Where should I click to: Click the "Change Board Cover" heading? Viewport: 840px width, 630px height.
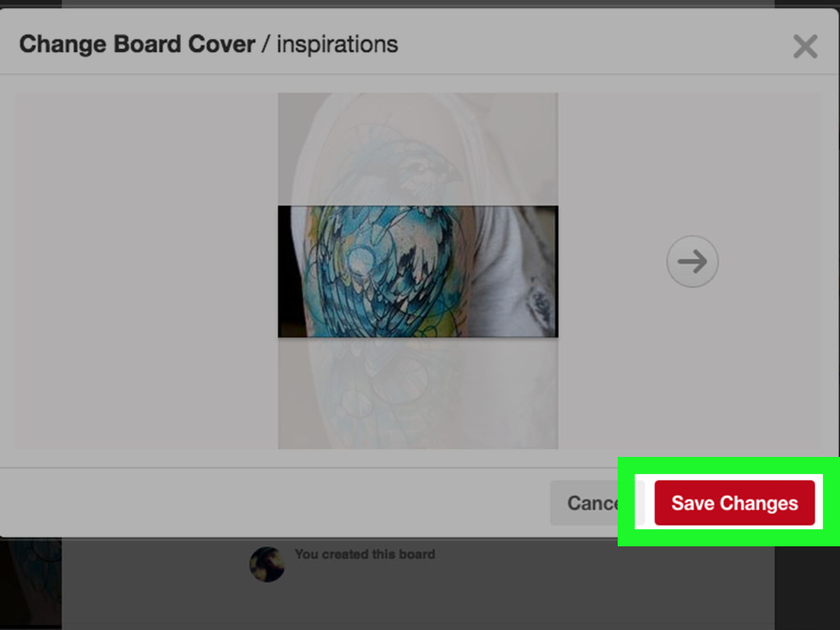click(137, 44)
